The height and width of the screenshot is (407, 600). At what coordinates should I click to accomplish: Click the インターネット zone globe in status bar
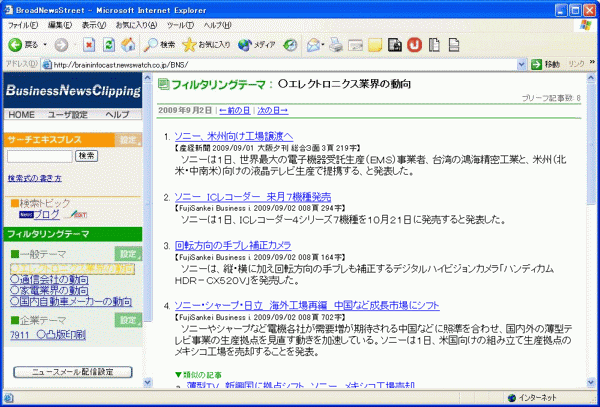(x=512, y=398)
